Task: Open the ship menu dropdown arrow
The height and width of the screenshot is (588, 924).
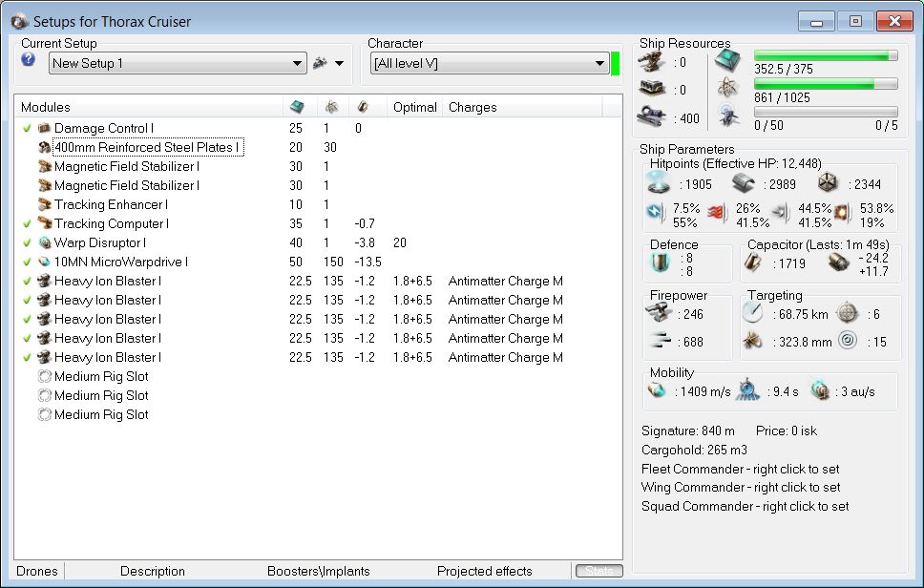Action: pyautogui.click(x=339, y=64)
